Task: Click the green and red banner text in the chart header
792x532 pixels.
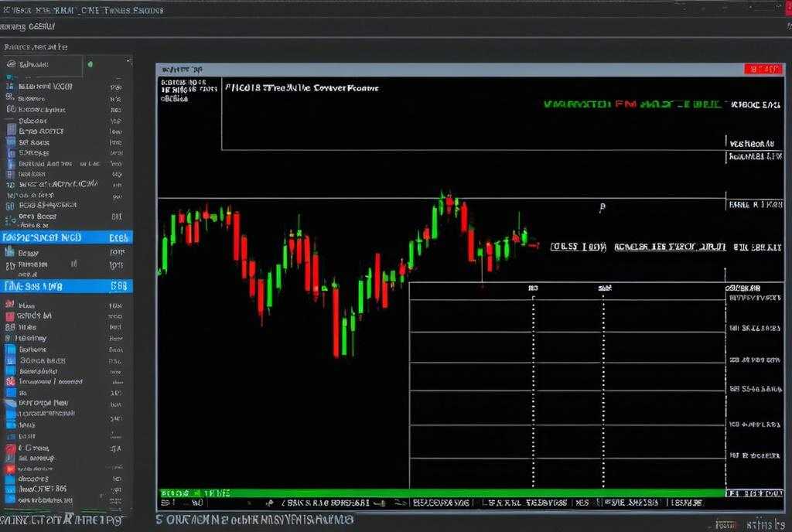Action: (633, 104)
